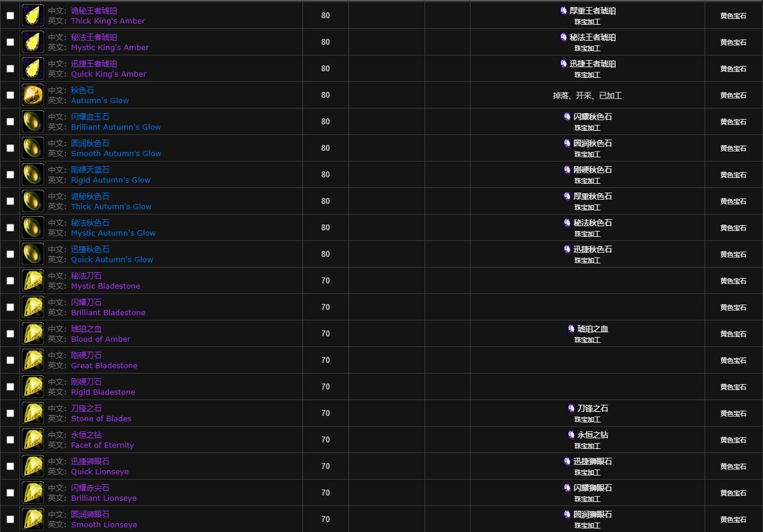Click the Great Bladestone gem icon
The height and width of the screenshot is (532, 763).
tap(33, 360)
